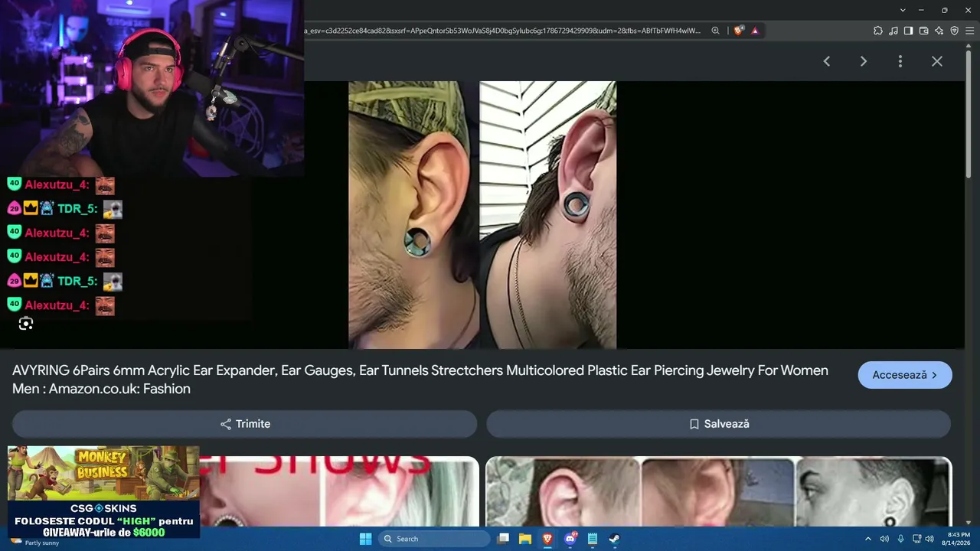Screen dimensions: 980x551
Task: Open Brave Rewards triangle icon
Action: pos(755,31)
